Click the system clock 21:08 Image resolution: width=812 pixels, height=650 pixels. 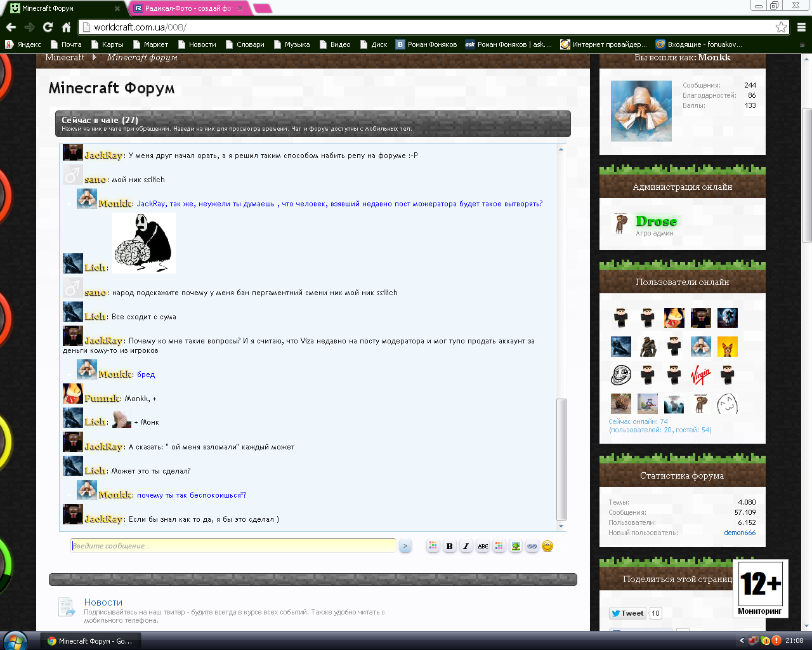coord(794,641)
